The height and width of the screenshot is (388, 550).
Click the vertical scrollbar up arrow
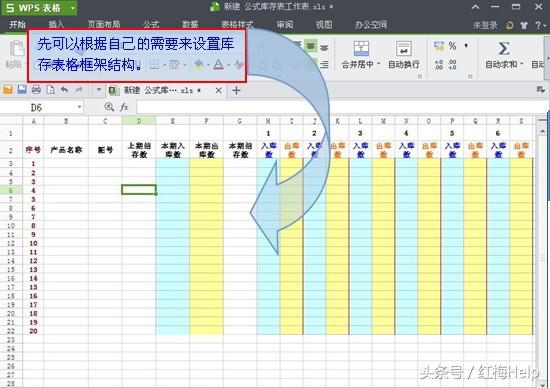[x=542, y=131]
